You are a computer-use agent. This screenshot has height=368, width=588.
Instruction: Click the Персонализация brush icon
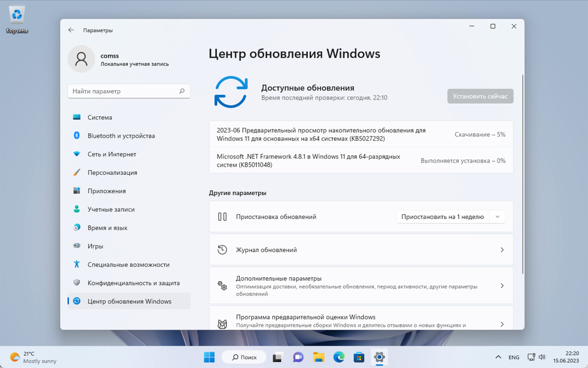point(76,173)
